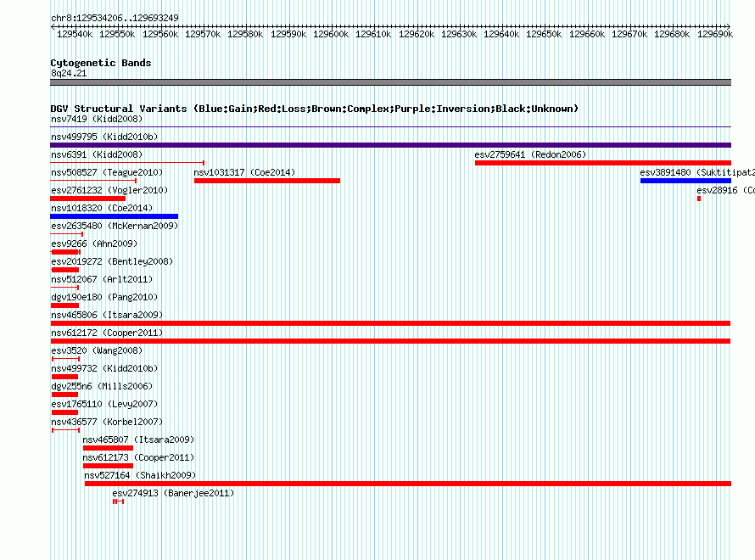Open variant nsv7419 (Kidd2008) label
The width and height of the screenshot is (755, 560).
[x=97, y=119]
